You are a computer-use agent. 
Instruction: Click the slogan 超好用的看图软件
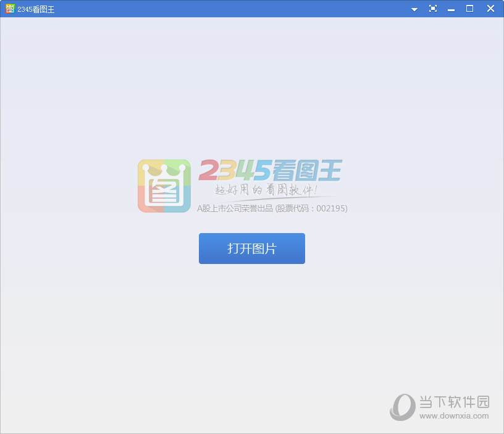coord(266,192)
